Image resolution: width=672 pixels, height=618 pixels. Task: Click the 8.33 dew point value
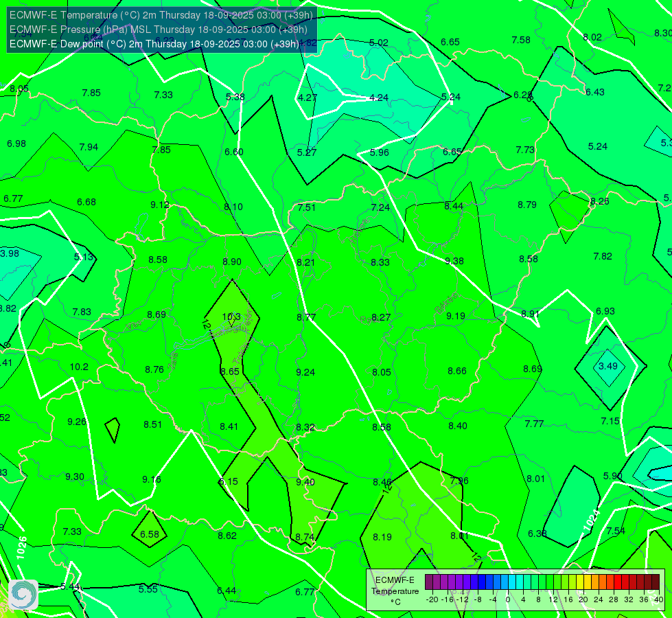click(380, 262)
